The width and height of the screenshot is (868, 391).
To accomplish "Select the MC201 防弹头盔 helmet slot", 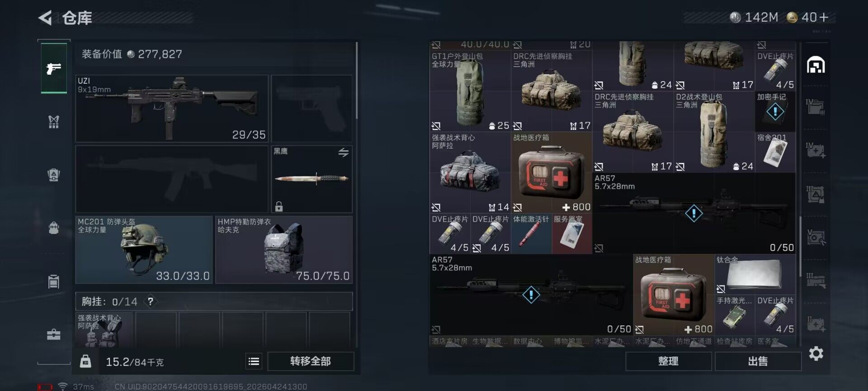I will pos(144,250).
